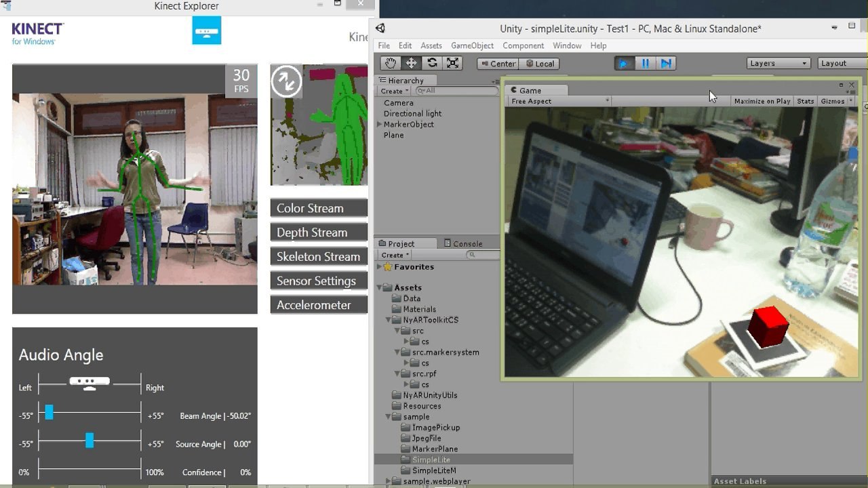Viewport: 868px width, 488px height.
Task: Click Color Stream button in Kinect Explorer
Action: [319, 208]
